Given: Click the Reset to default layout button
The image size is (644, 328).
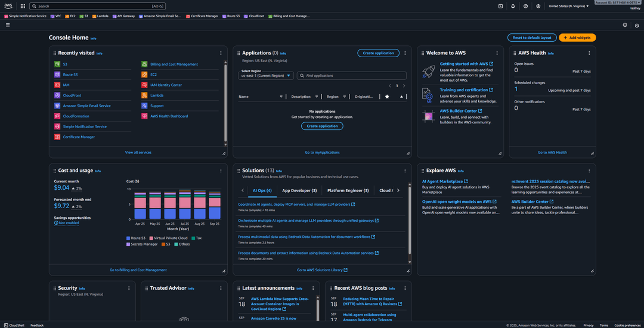Looking at the screenshot, I should pos(531,38).
